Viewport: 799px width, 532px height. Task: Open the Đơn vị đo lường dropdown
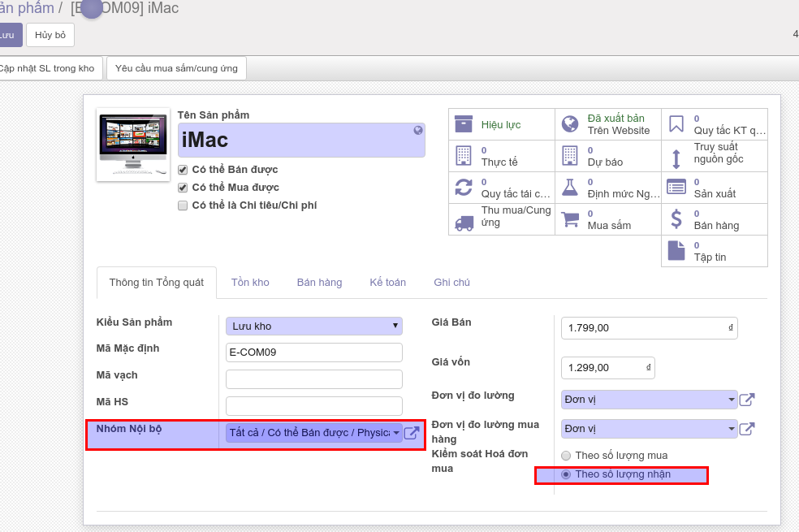tap(650, 400)
